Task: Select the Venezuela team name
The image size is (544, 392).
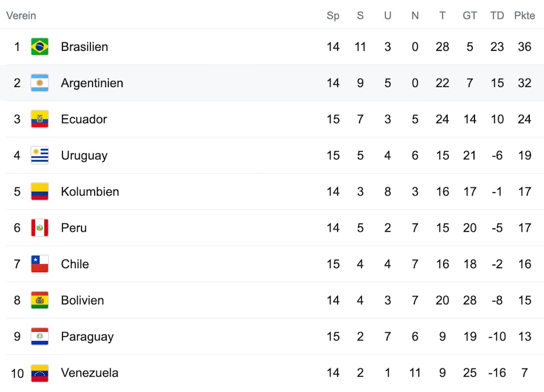Action: [x=90, y=373]
